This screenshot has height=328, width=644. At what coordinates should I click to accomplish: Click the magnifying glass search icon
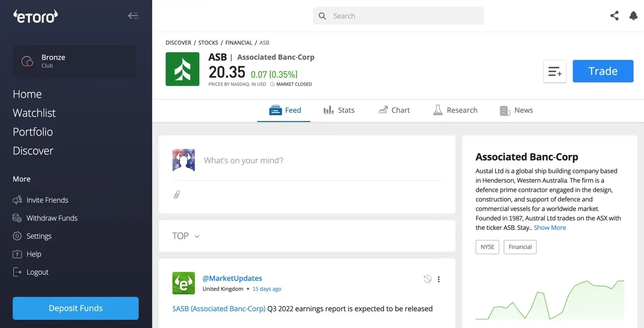click(x=322, y=16)
